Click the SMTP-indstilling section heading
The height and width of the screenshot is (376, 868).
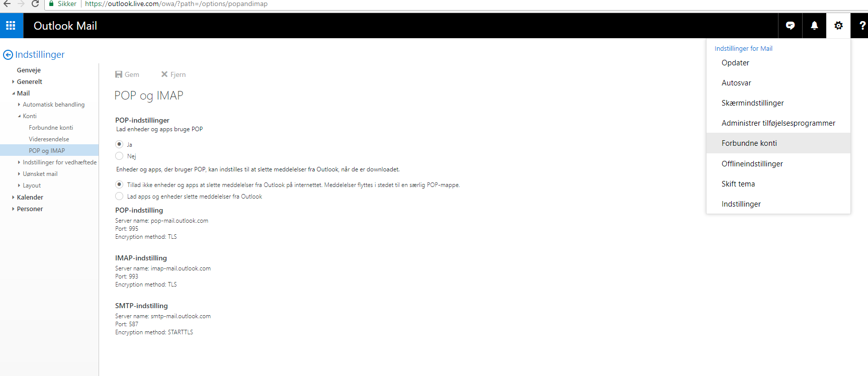(141, 306)
